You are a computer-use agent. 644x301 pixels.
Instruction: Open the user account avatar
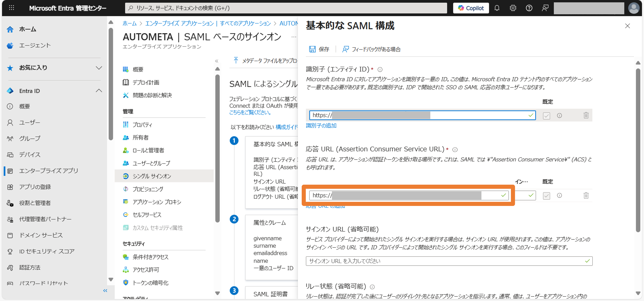[x=633, y=8]
